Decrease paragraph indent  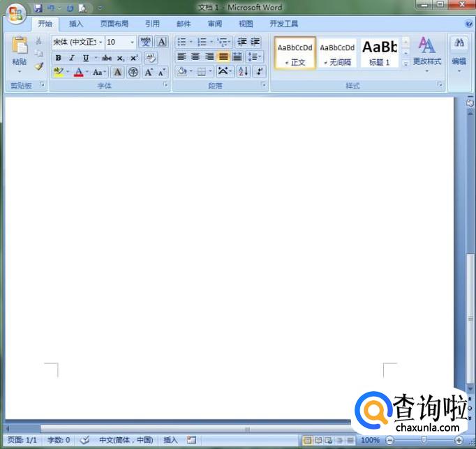coord(242,42)
